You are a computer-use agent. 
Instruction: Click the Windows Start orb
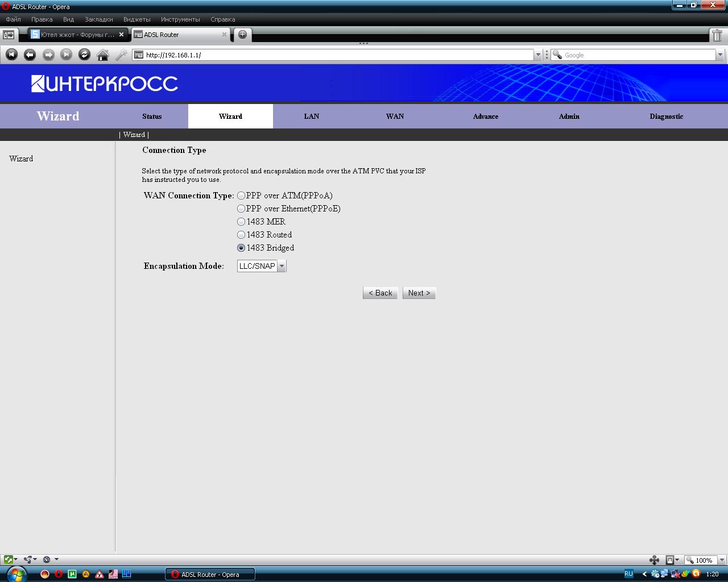click(16, 573)
